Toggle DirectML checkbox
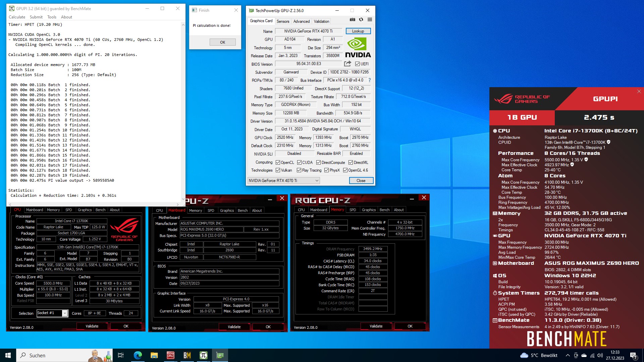 click(x=351, y=163)
